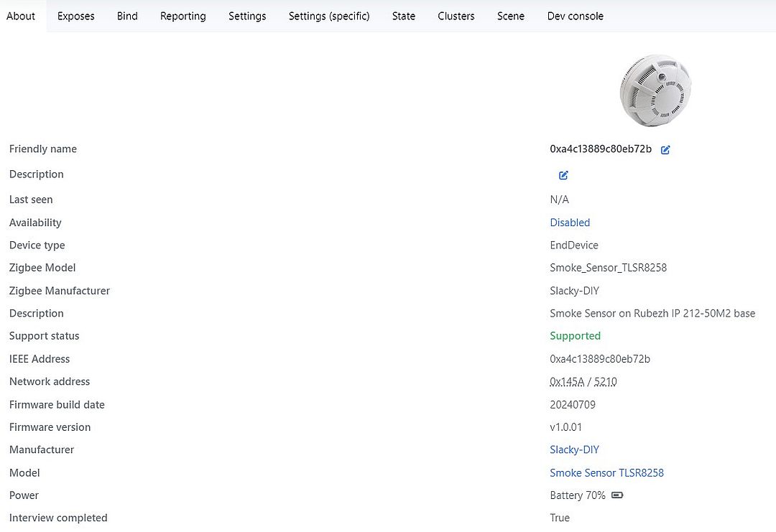
Task: Select the Rubezh IP 212-50M2 description text
Action: click(652, 314)
